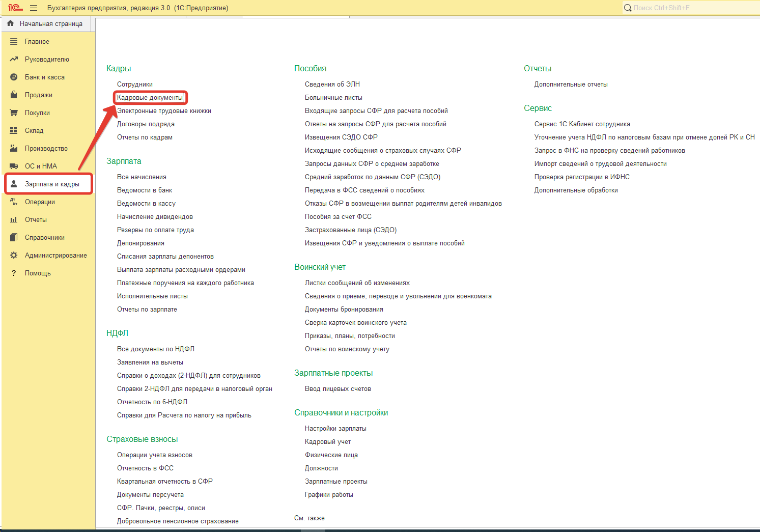Viewport: 760px width, 532px height.
Task: Open Настройки зарплаты link
Action: 335,429
